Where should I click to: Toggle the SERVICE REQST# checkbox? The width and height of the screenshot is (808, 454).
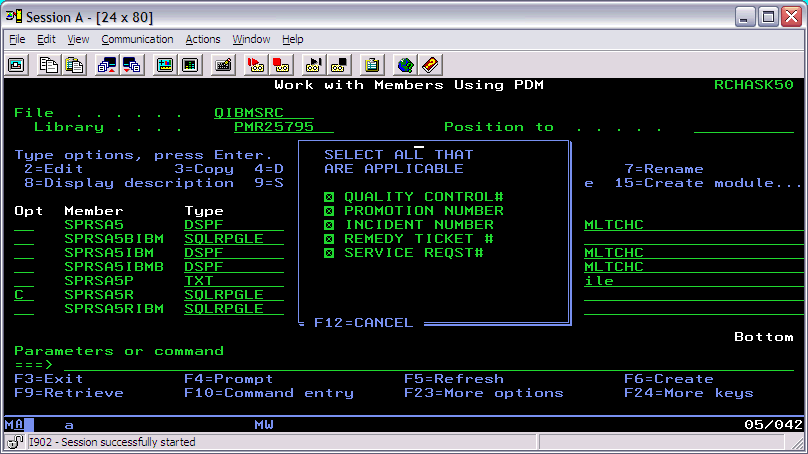point(329,253)
